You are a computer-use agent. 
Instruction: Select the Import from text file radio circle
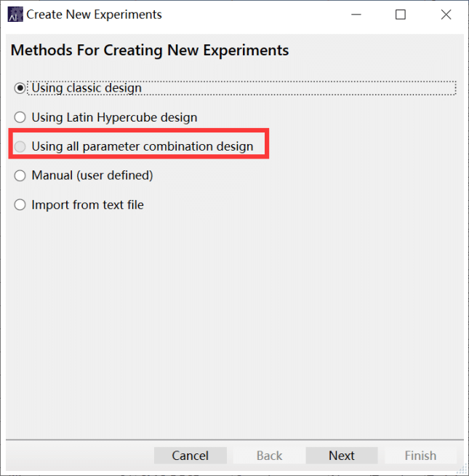click(20, 205)
